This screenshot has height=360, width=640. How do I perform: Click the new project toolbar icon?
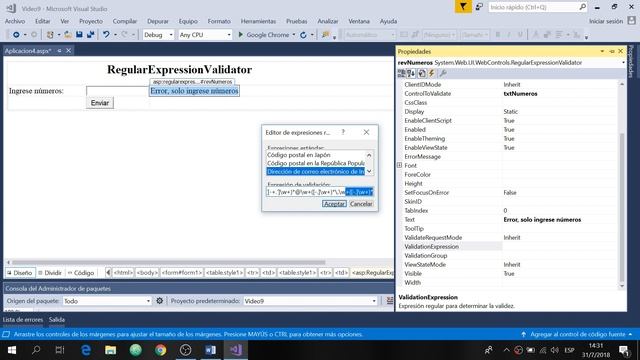coord(50,35)
